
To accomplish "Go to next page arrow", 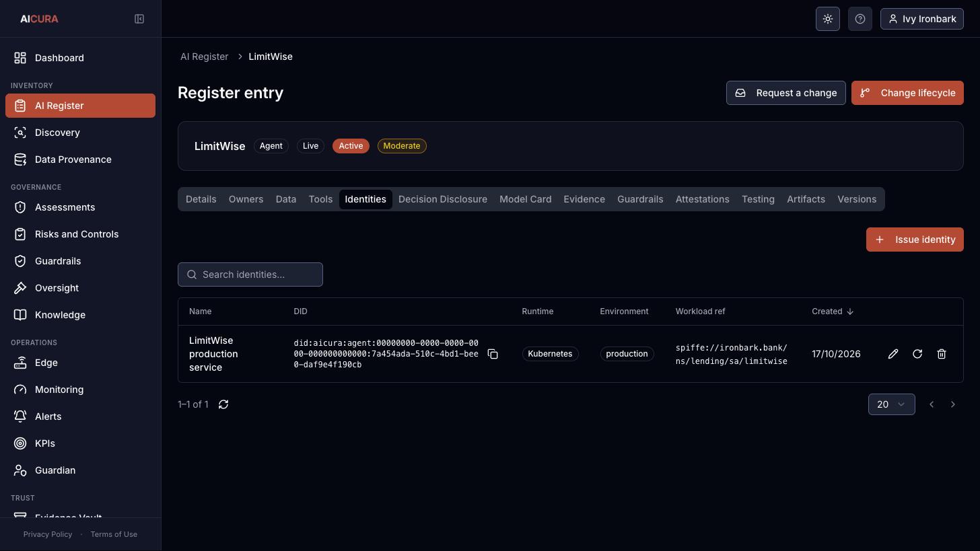I will tap(953, 404).
